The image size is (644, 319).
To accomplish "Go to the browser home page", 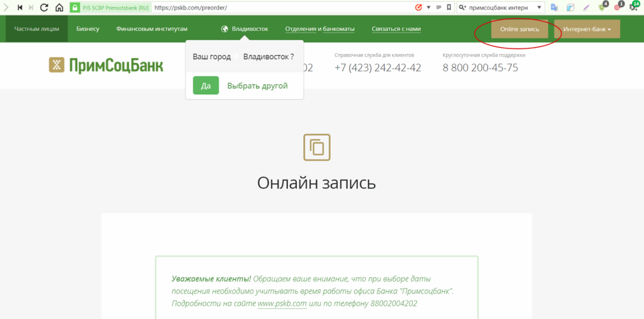I will pos(58,8).
